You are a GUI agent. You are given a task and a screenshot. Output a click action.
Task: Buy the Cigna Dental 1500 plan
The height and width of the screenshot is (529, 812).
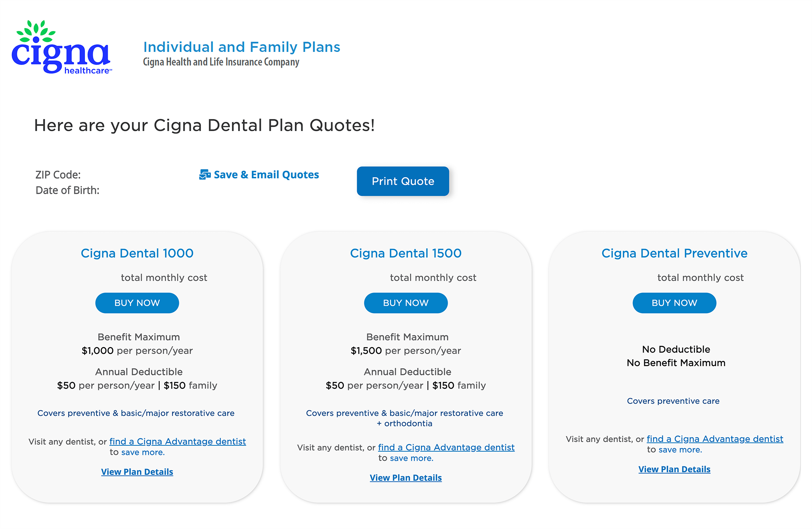point(406,303)
